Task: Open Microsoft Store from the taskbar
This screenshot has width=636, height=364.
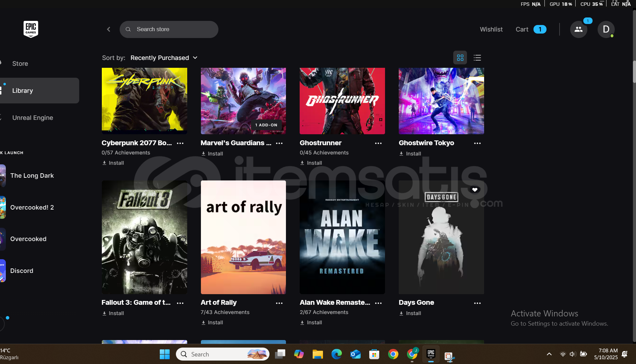Action: [x=374, y=354]
